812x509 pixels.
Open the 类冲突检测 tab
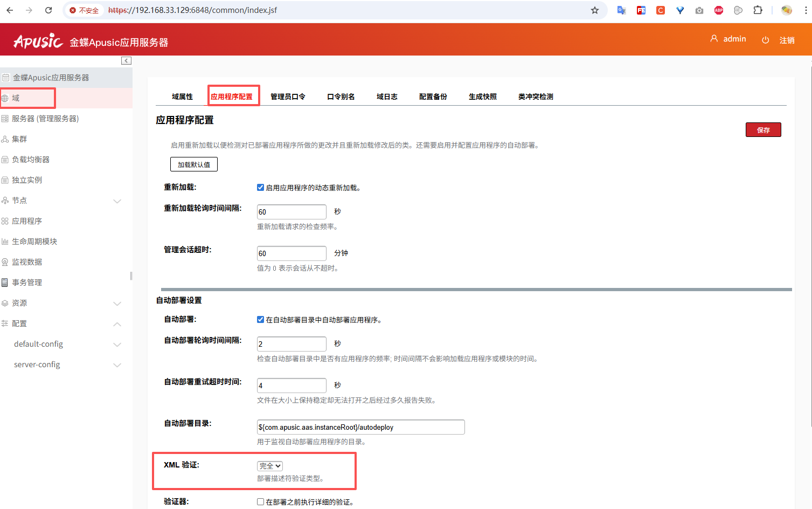[x=536, y=97]
